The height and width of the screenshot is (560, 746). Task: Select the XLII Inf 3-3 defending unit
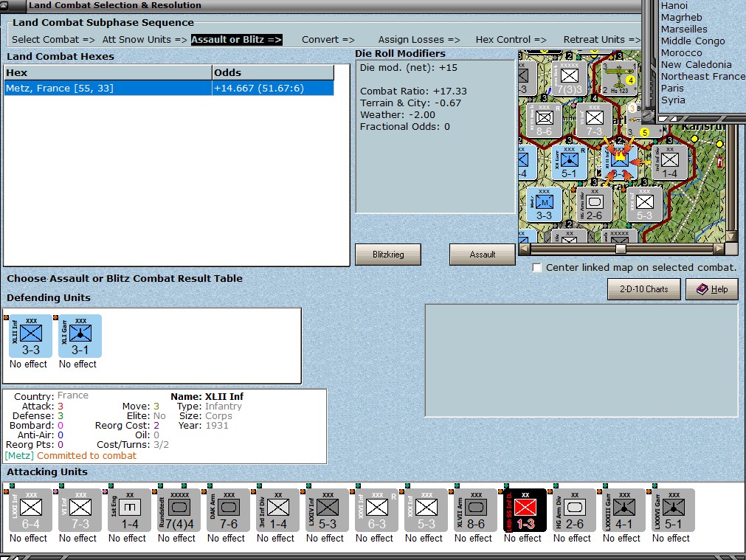click(x=31, y=336)
